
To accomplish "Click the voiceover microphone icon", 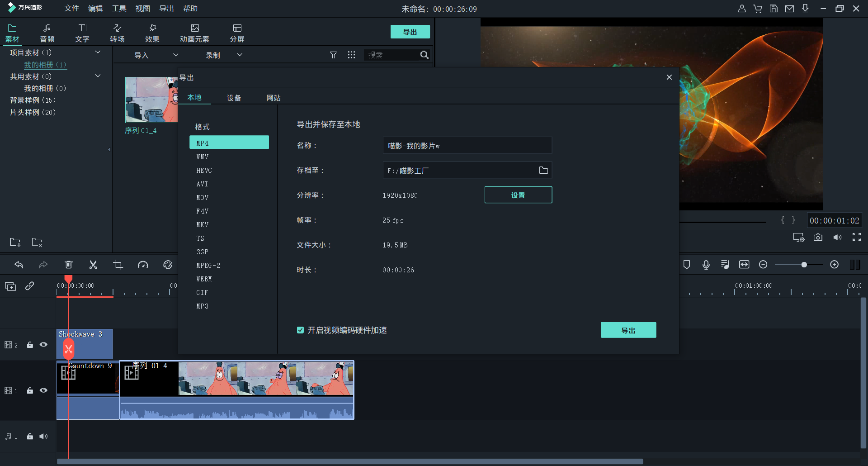I will pos(706,265).
